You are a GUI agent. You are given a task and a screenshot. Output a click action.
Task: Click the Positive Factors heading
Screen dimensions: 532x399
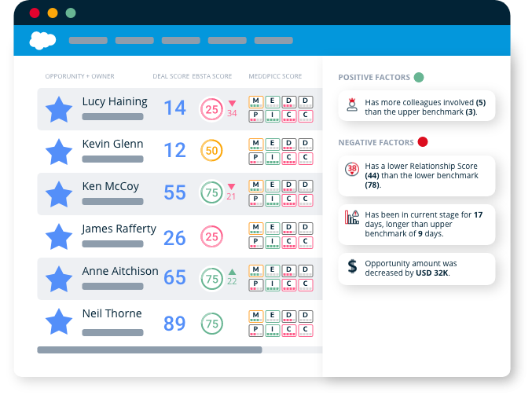click(374, 77)
